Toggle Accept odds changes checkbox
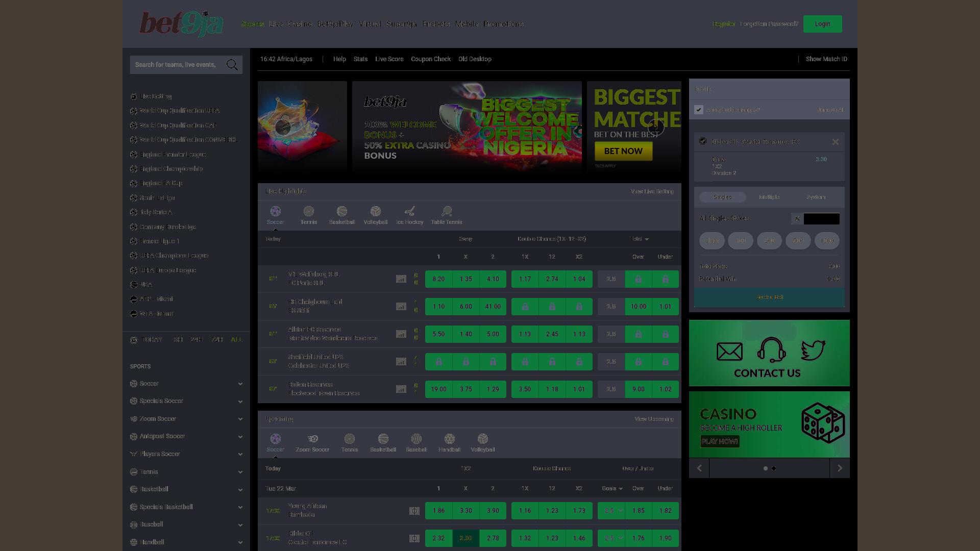 tap(699, 110)
